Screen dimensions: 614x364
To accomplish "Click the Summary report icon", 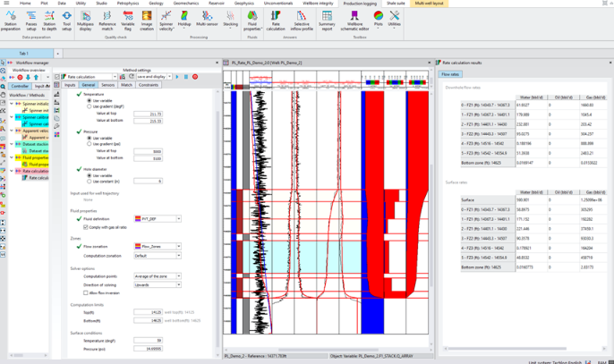I will coord(327,18).
